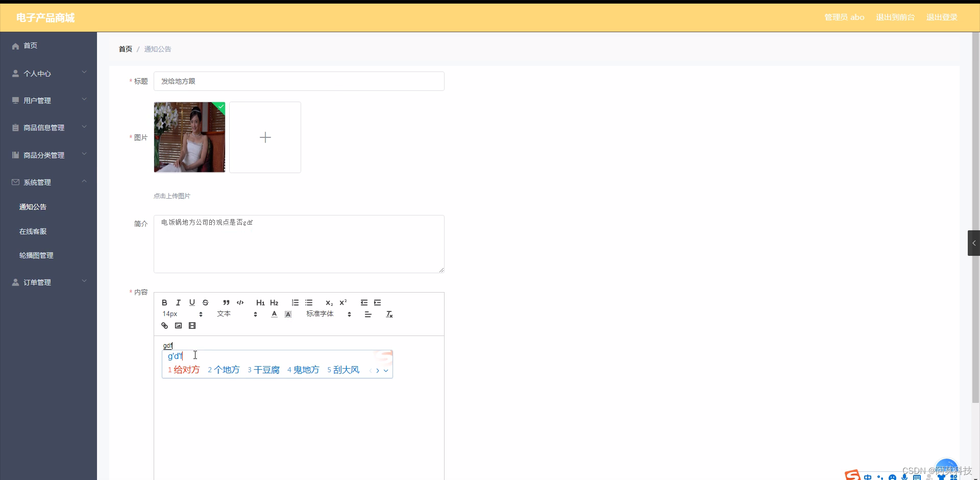Open the code view using the code icon
Screen dimensions: 980x480
(x=240, y=302)
